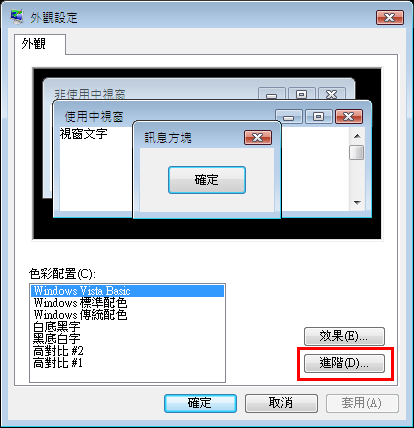Close the 外觀設定 dialog window
This screenshot has height=428, width=414.
(x=390, y=17)
